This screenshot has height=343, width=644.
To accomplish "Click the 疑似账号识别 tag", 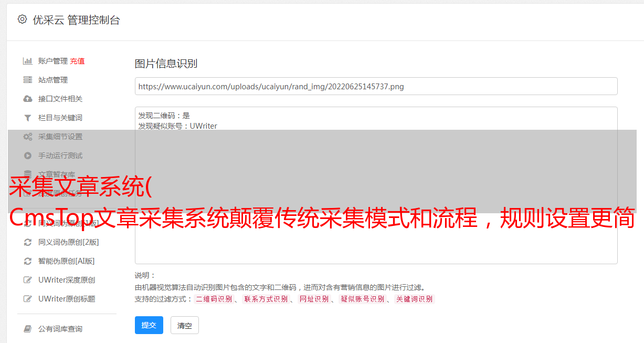I will coord(363,299).
